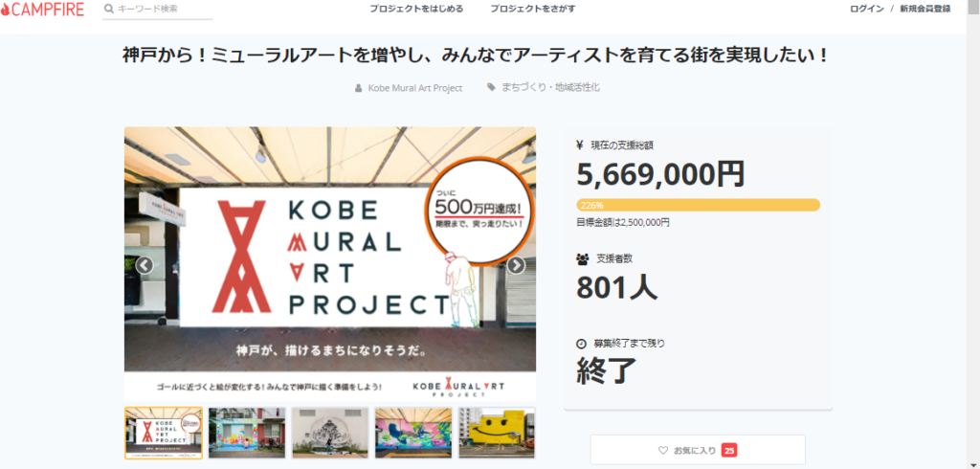Click the ログイン link
980x469 pixels.
point(867,9)
